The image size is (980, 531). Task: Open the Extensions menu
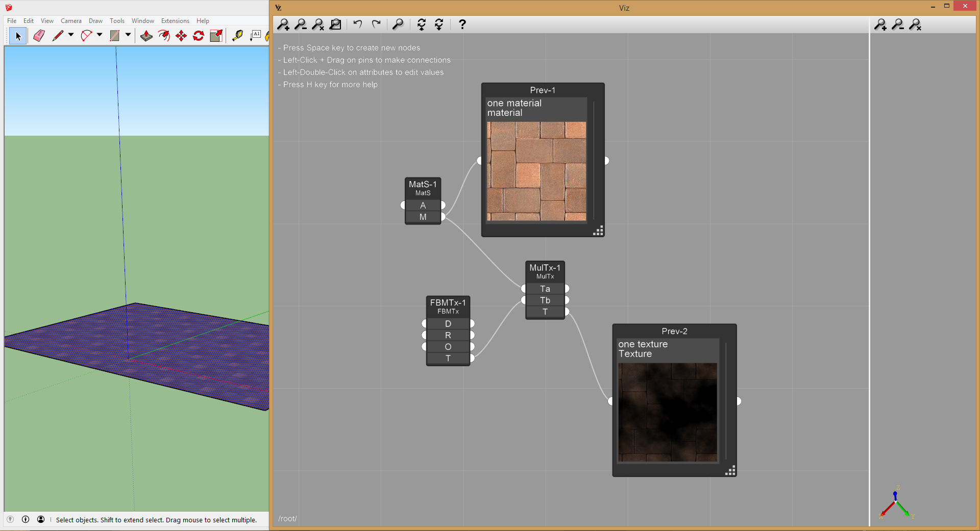click(x=175, y=21)
